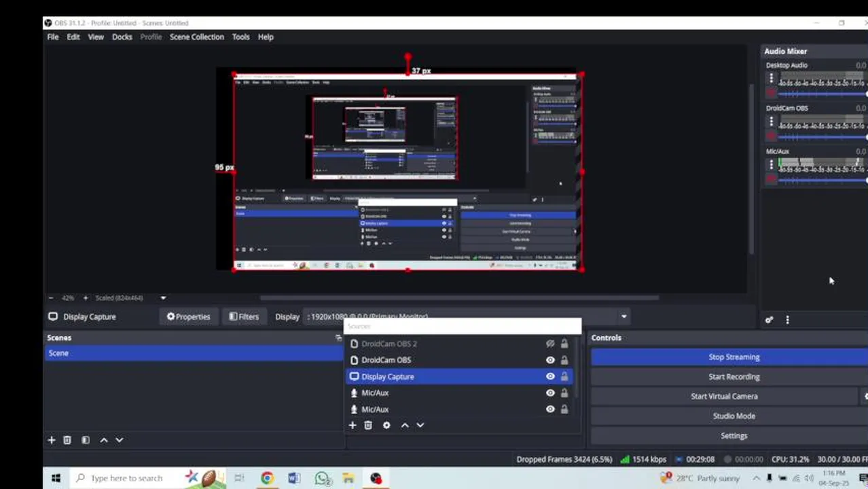Zoom out the preview with minus button
This screenshot has width=868, height=489.
(x=51, y=297)
